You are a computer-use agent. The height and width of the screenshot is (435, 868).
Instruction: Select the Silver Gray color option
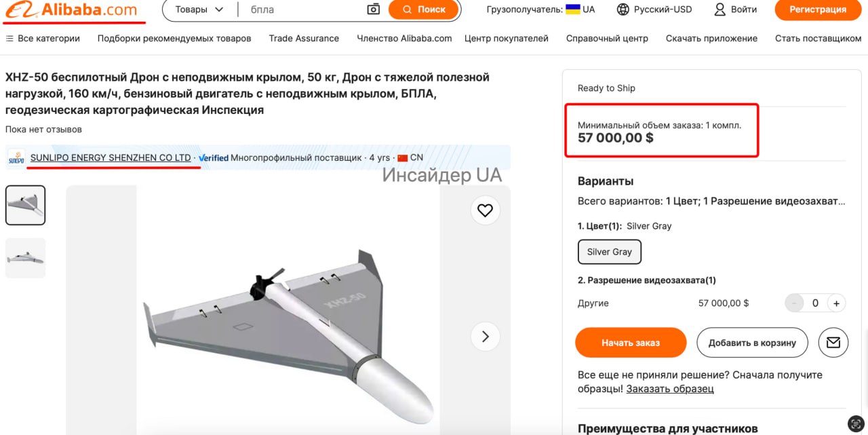point(609,252)
